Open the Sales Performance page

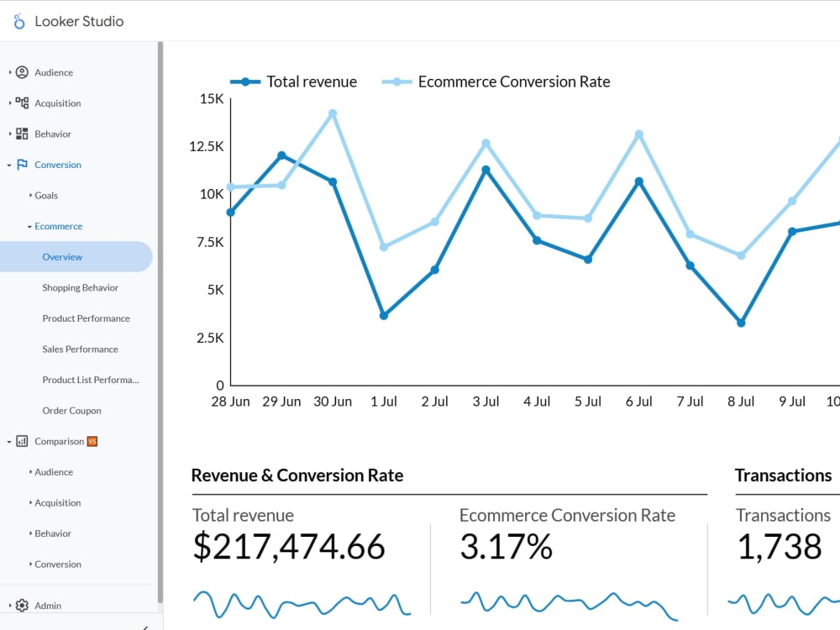click(x=80, y=349)
